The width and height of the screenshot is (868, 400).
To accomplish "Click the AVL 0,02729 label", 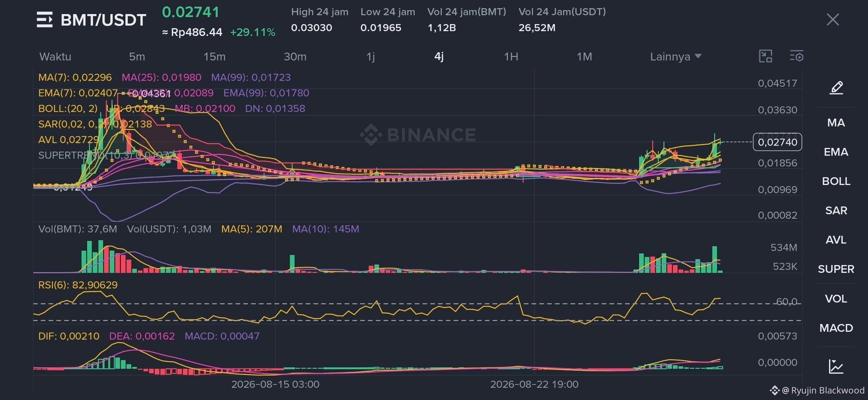I will click(69, 140).
